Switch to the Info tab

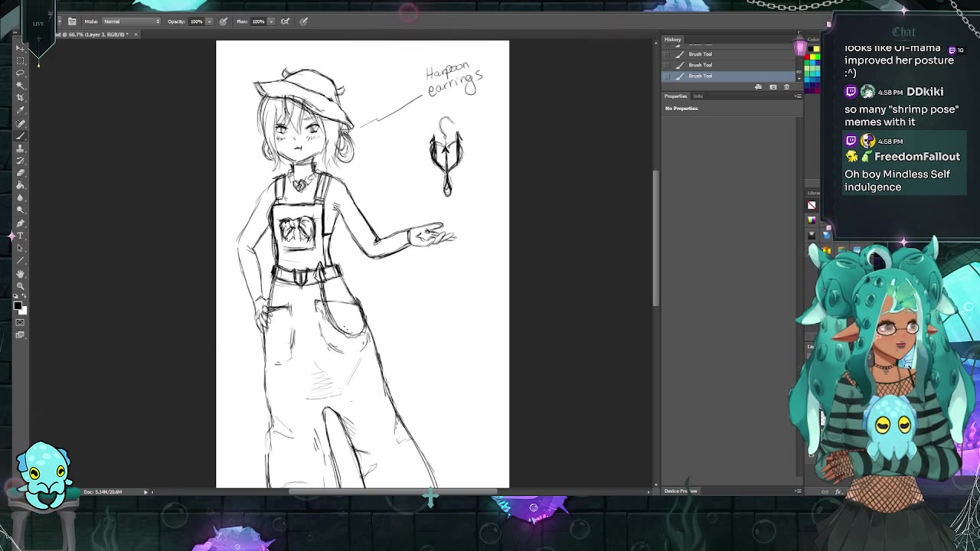698,96
